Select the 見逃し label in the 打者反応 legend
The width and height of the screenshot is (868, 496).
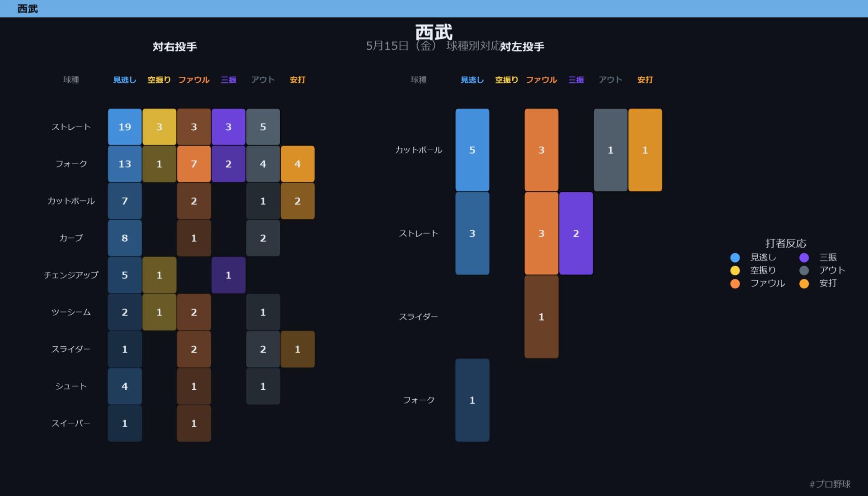pos(763,257)
